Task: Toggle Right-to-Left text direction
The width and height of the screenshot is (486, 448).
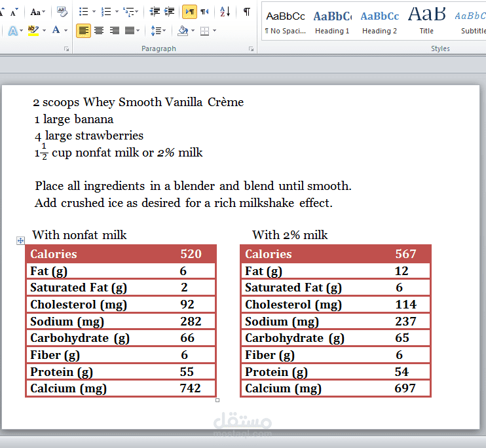Action: click(204, 12)
